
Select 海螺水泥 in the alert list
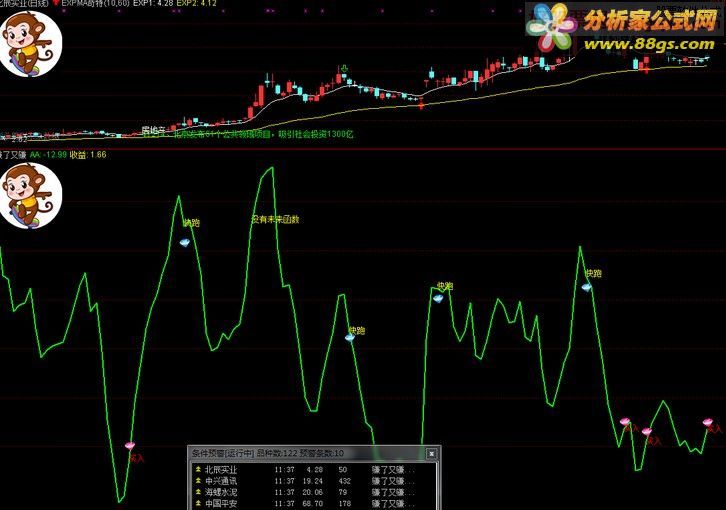pyautogui.click(x=221, y=492)
